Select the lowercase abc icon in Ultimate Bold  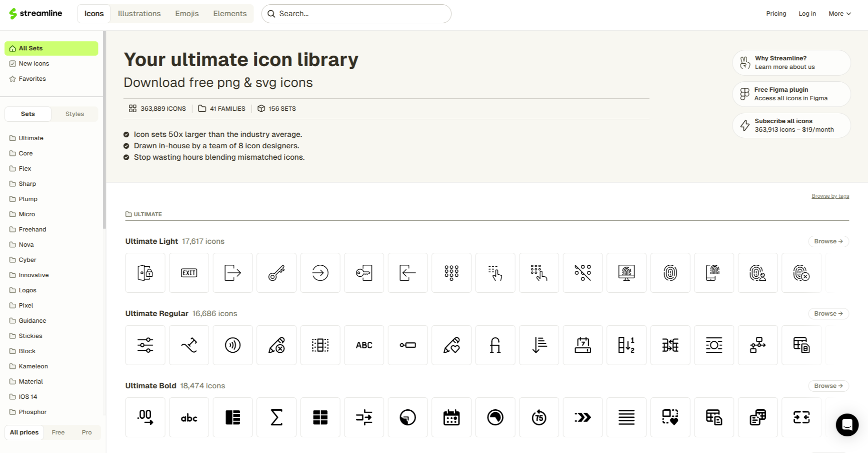[189, 417]
